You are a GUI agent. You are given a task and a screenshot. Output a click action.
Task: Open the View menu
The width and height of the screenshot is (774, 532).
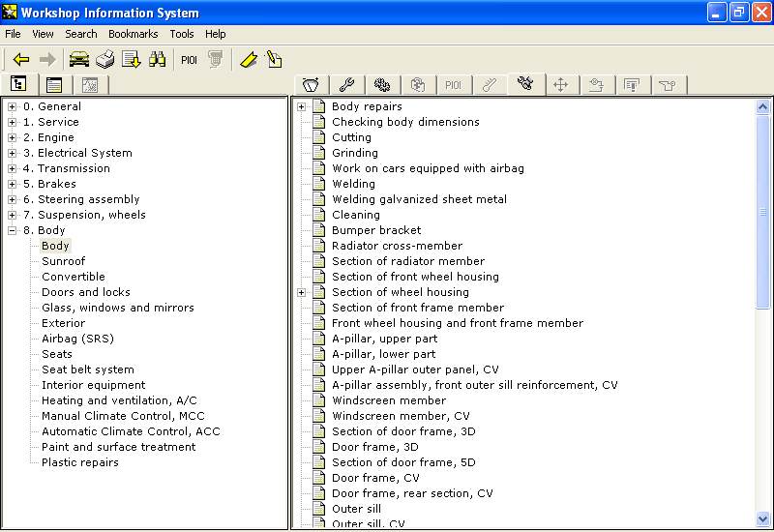tap(43, 34)
